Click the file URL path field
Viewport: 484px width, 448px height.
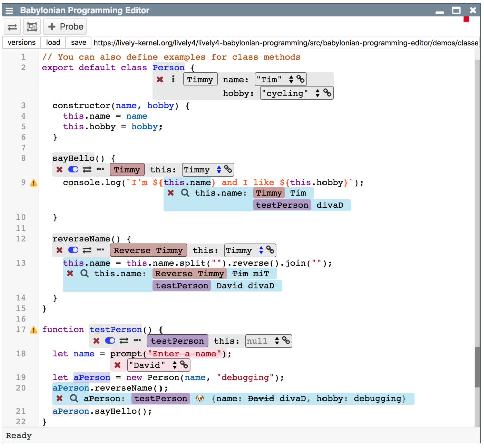point(285,43)
